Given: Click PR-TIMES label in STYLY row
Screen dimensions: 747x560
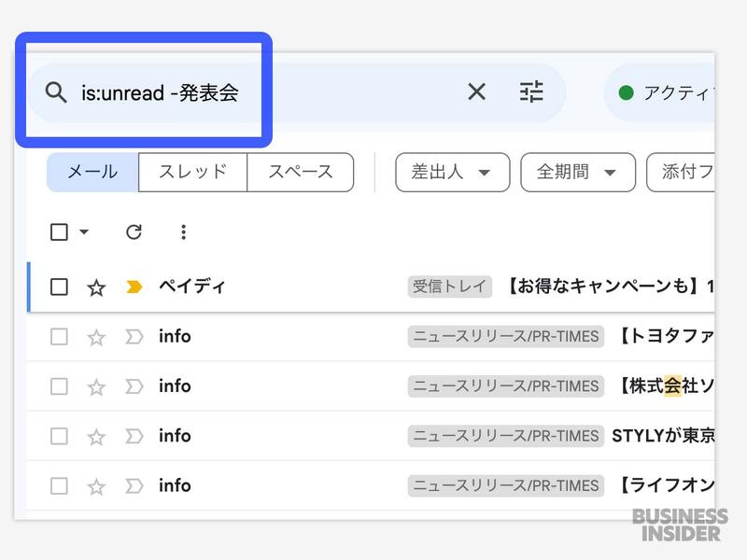Looking at the screenshot, I should click(x=505, y=435).
